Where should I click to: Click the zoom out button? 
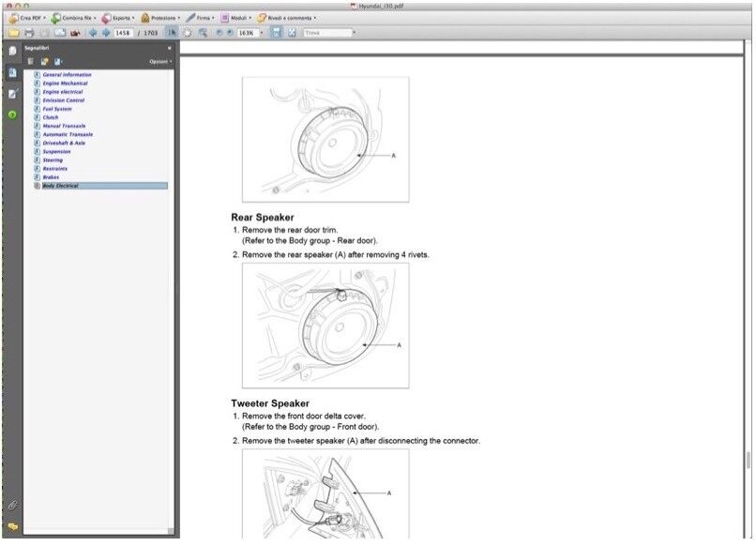(x=219, y=33)
